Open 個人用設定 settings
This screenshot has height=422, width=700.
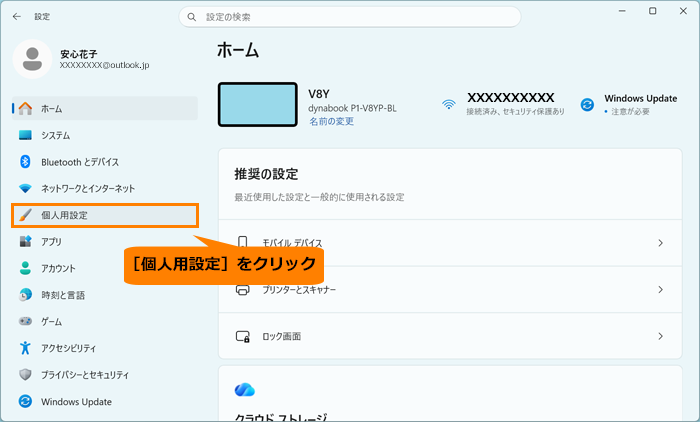click(x=104, y=215)
